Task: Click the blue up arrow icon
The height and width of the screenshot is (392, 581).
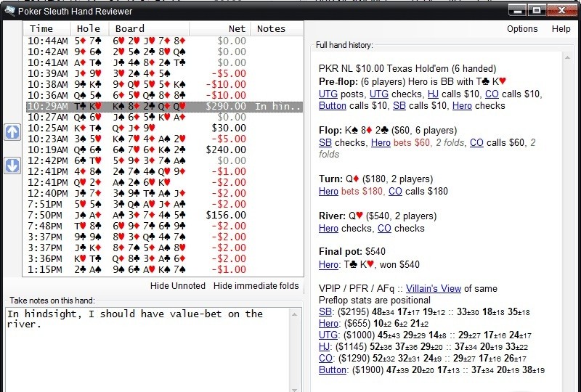Action: 12,132
